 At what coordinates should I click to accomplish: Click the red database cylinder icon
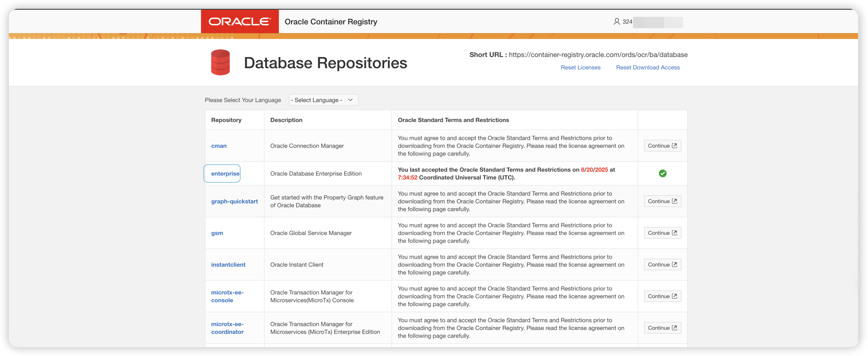[x=220, y=62]
